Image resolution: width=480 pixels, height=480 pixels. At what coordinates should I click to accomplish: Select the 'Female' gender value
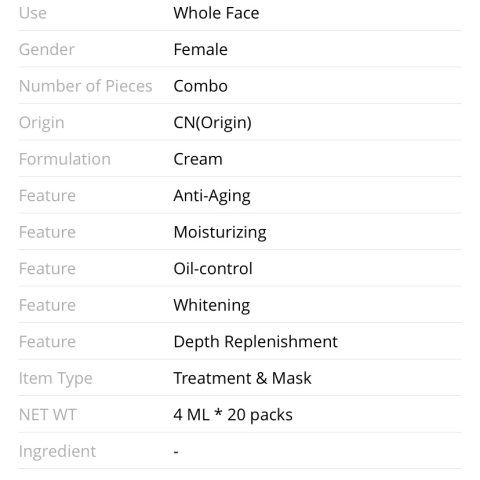pyautogui.click(x=201, y=50)
